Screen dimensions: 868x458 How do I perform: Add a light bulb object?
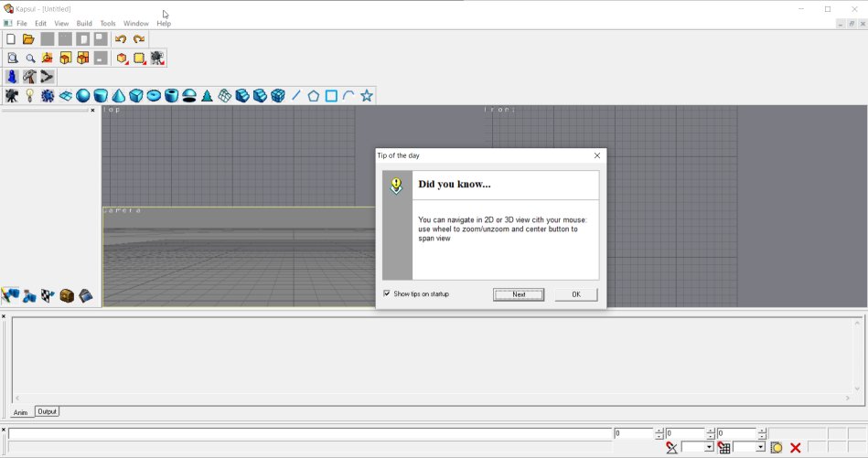click(x=30, y=96)
